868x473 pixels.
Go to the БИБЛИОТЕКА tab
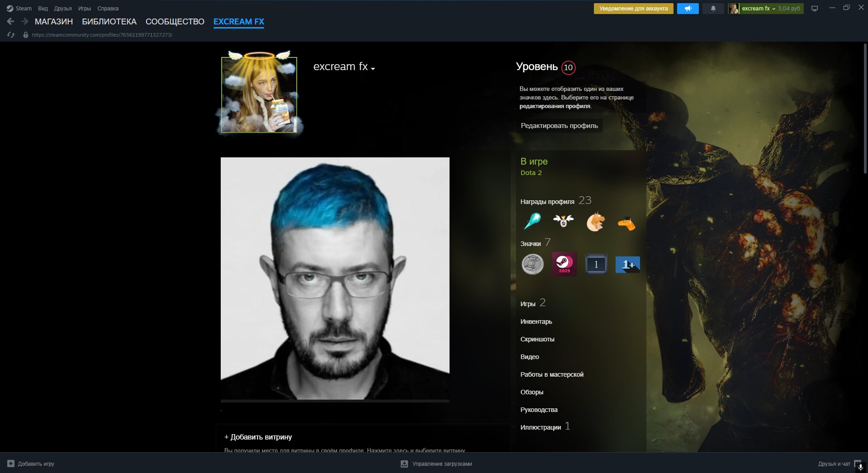point(109,22)
